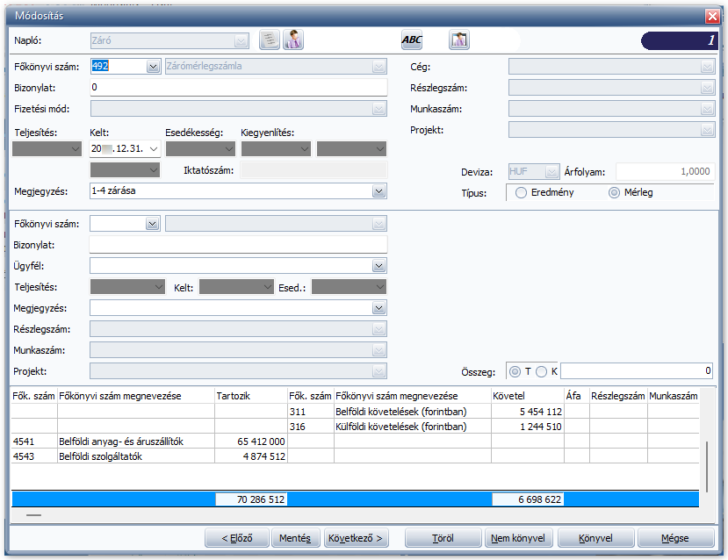Viewport: 728px width, 560px height.
Task: Open the top right Részlegszám dropdown
Action: click(x=707, y=88)
